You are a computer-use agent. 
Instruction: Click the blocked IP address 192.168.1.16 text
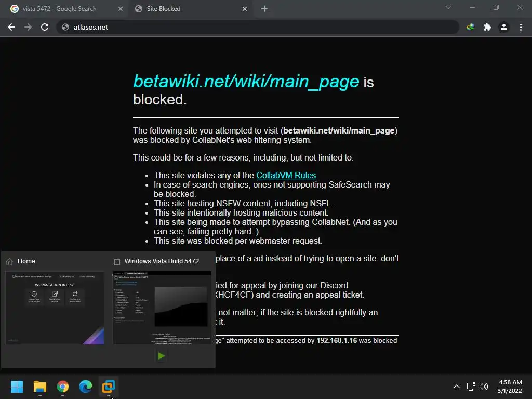click(337, 340)
